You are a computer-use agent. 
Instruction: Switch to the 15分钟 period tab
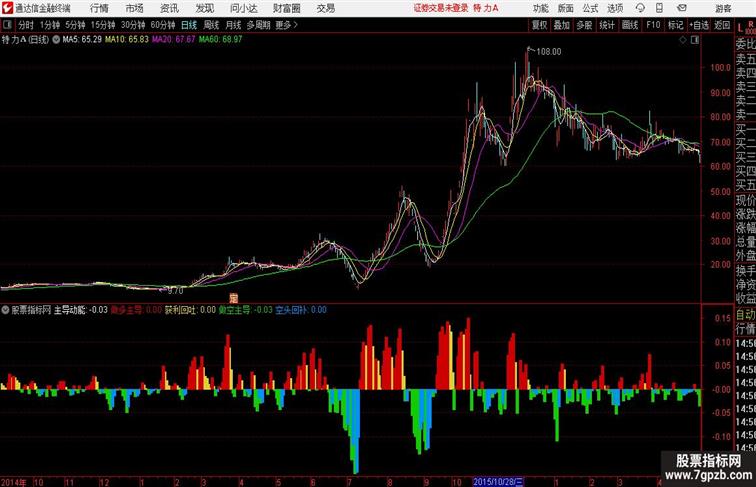click(103, 25)
